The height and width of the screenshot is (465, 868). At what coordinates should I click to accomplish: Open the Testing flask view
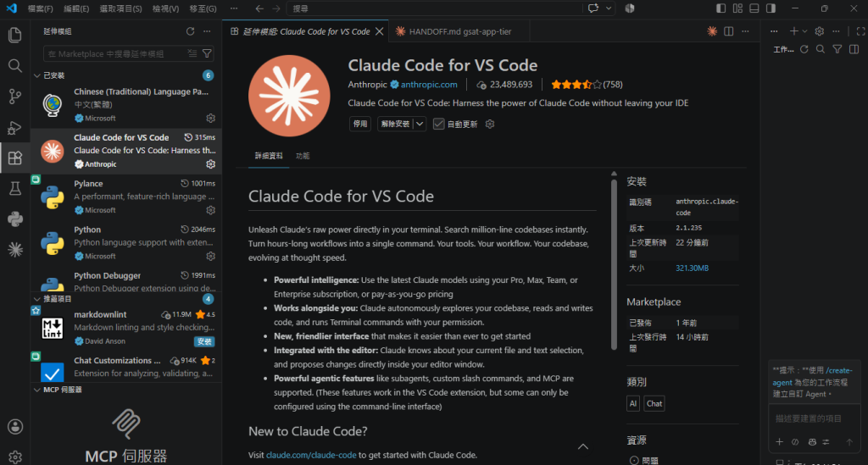click(15, 189)
